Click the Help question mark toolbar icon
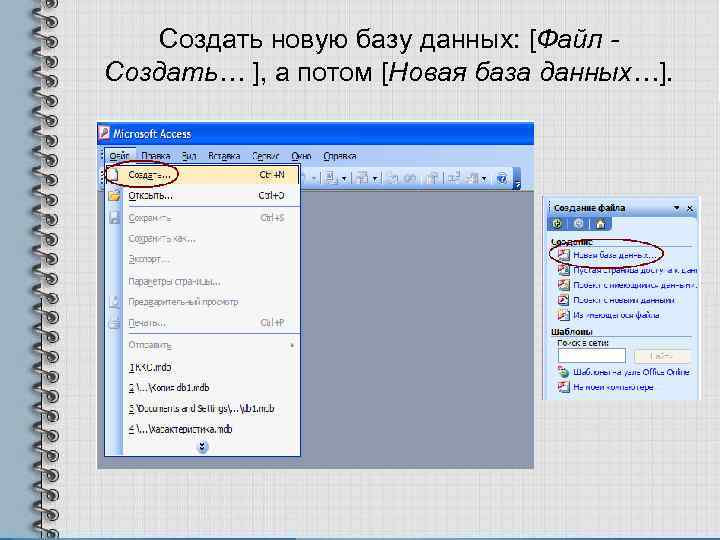The height and width of the screenshot is (540, 720). (502, 178)
